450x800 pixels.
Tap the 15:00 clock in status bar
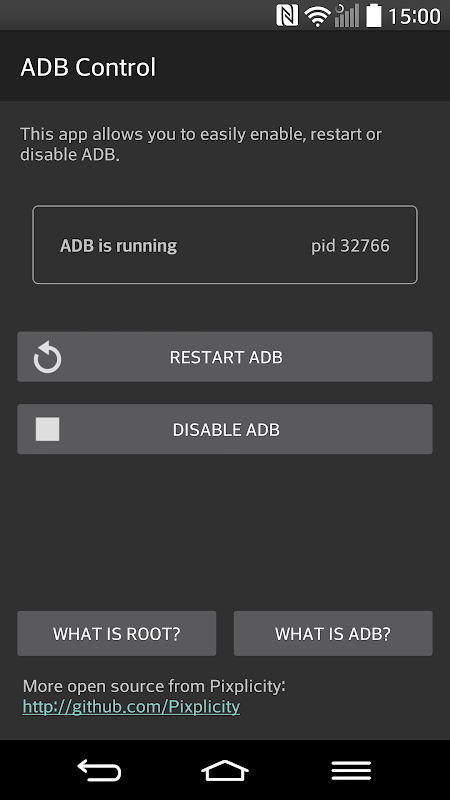(x=414, y=16)
